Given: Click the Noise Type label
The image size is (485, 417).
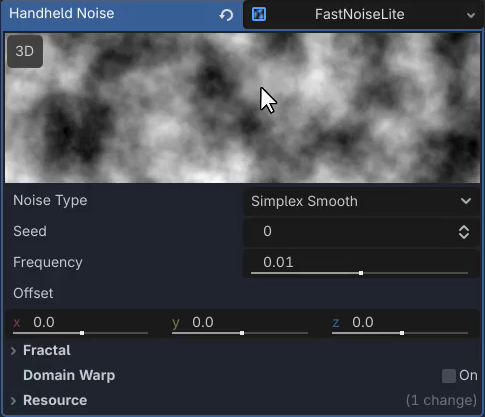Looking at the screenshot, I should [x=50, y=201].
